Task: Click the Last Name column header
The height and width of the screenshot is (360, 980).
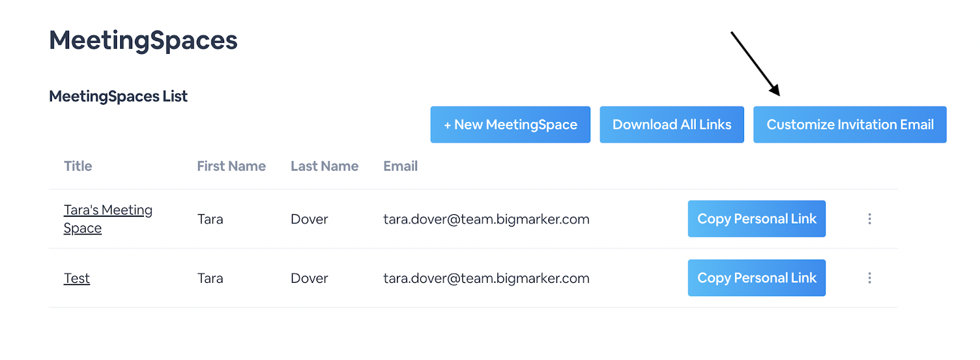Action: pyautogui.click(x=325, y=167)
